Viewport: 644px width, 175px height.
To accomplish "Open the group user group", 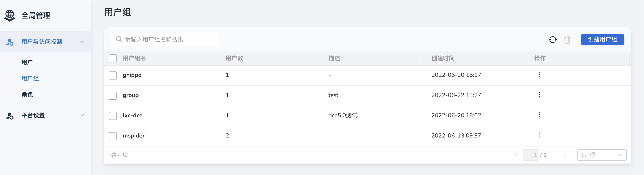I will click(x=131, y=95).
